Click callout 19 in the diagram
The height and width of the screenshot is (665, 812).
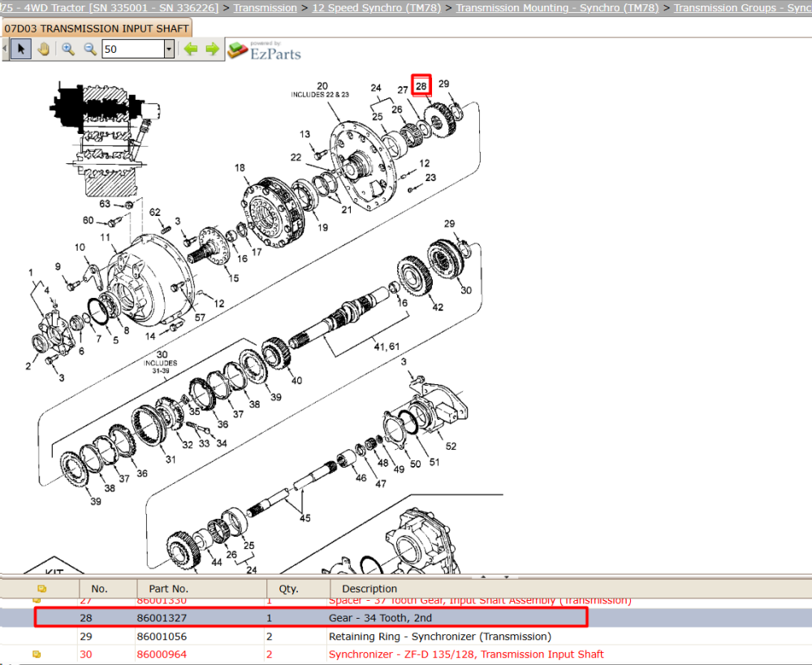(x=322, y=227)
